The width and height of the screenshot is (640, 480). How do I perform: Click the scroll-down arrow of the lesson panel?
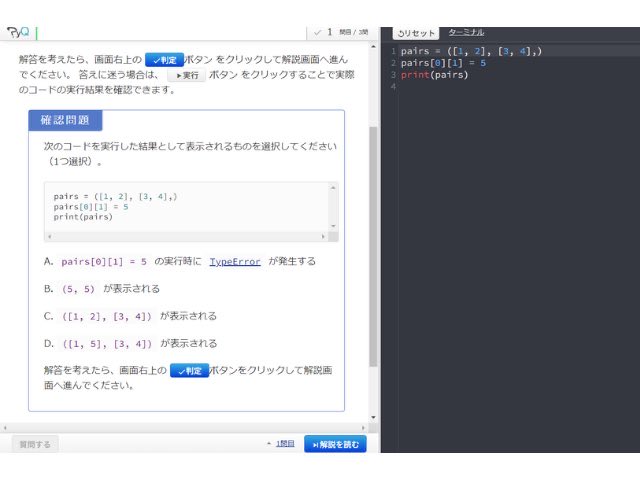pyautogui.click(x=373, y=418)
